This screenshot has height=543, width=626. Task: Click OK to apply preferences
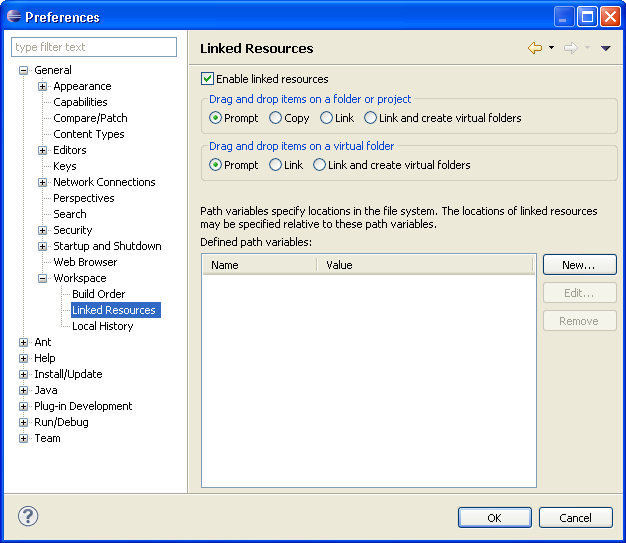495,517
